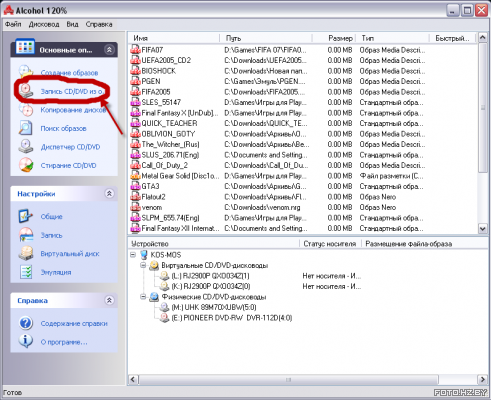The width and height of the screenshot is (491, 400).
Task: Collapse the Настройки panel chevron
Action: point(109,194)
